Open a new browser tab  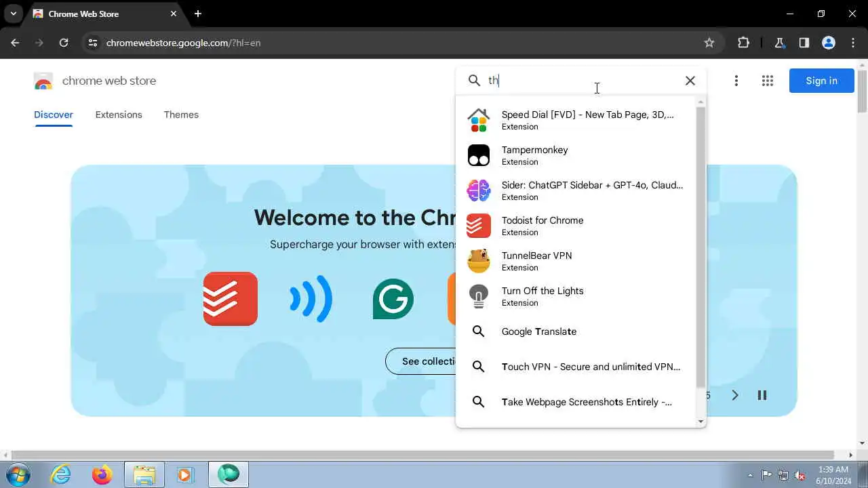click(198, 14)
